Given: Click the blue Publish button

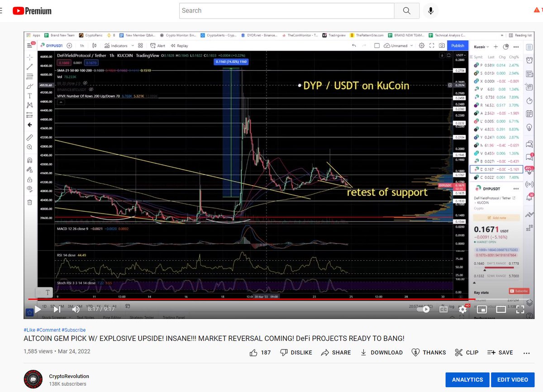Looking at the screenshot, I should [457, 46].
